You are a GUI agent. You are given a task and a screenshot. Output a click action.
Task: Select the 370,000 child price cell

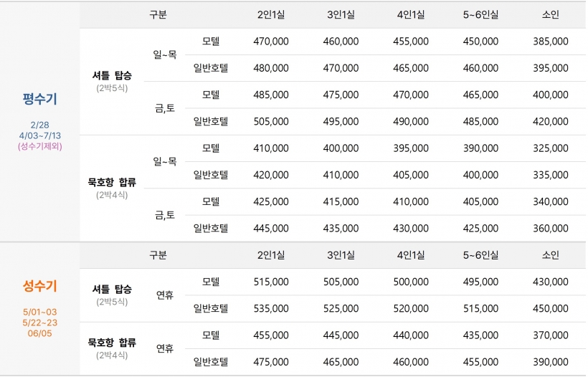pos(550,335)
